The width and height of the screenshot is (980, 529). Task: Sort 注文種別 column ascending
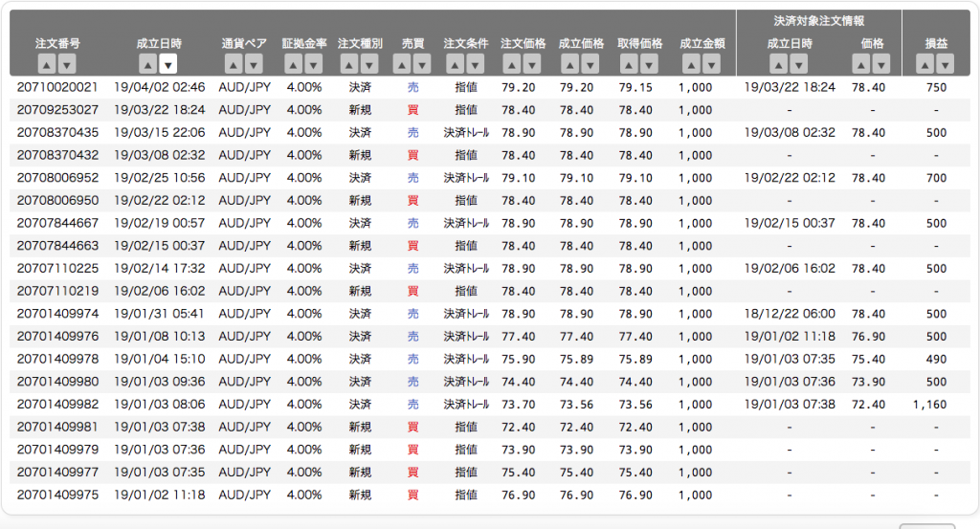[349, 64]
